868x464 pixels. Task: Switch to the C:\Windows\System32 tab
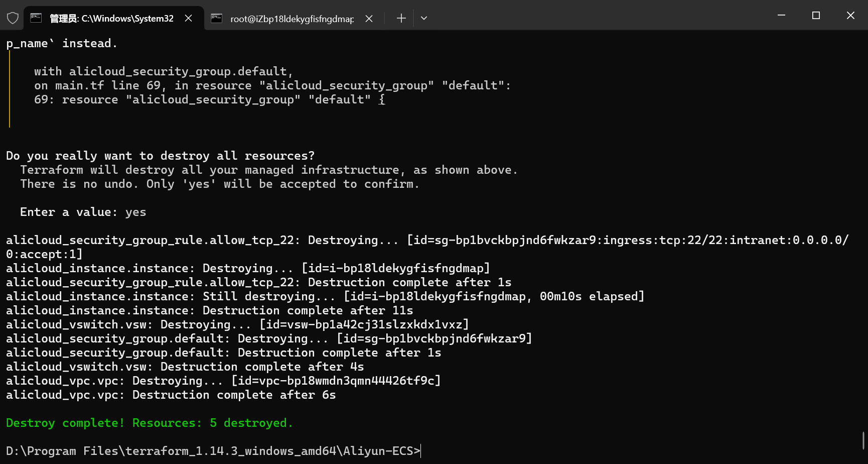(x=111, y=19)
